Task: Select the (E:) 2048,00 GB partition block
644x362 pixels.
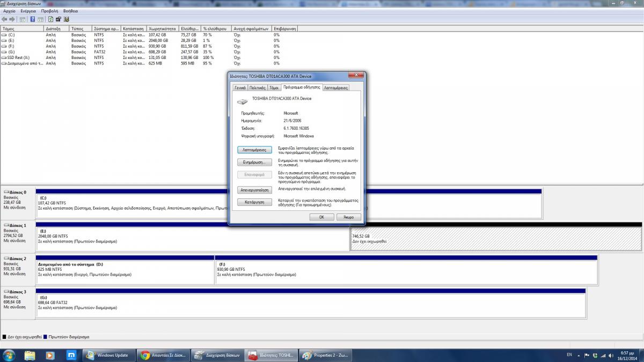Action: coord(193,238)
